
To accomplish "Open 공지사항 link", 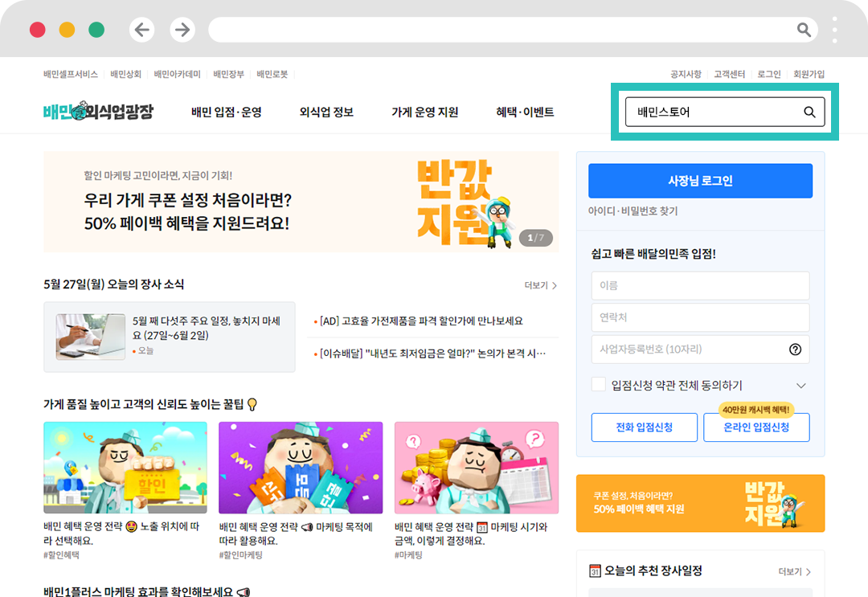I will click(686, 74).
